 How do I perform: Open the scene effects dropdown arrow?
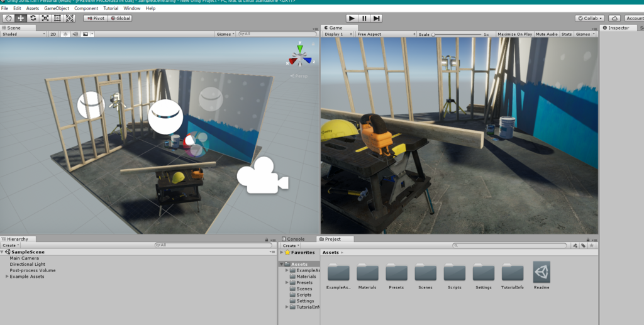pyautogui.click(x=92, y=34)
